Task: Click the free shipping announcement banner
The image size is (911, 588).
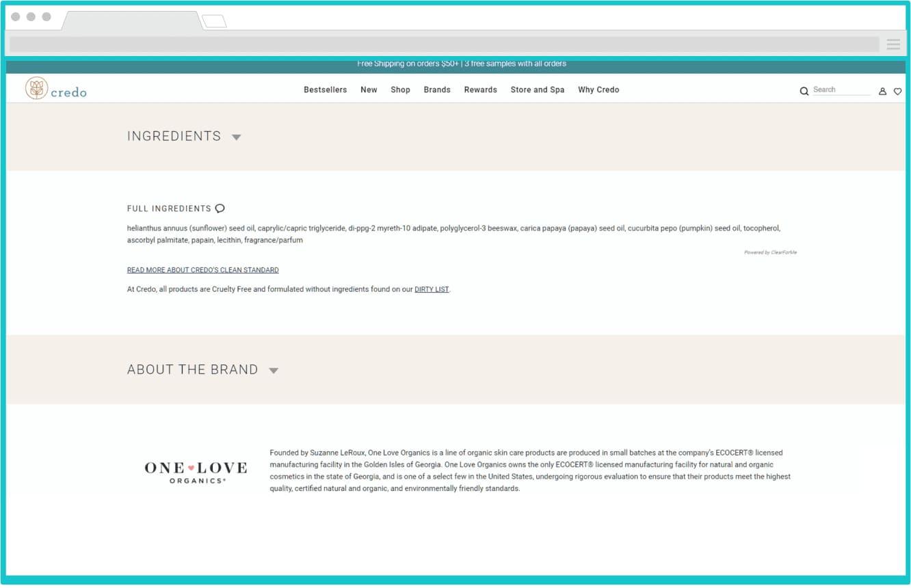Action: pyautogui.click(x=456, y=67)
